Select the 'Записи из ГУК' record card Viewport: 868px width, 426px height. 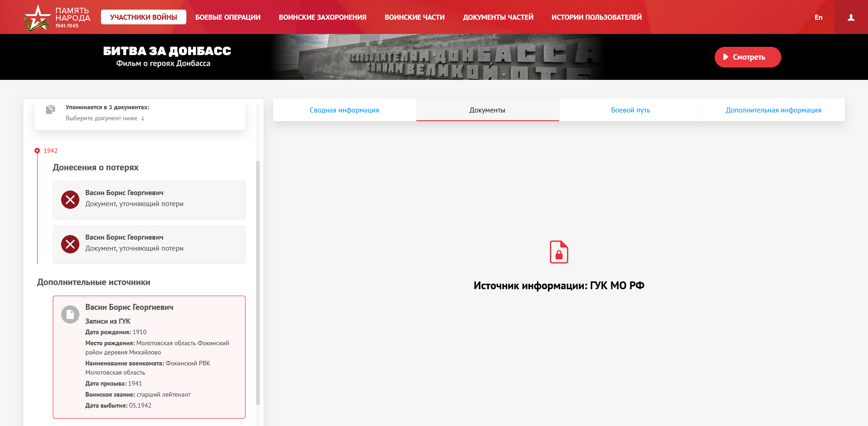[149, 357]
